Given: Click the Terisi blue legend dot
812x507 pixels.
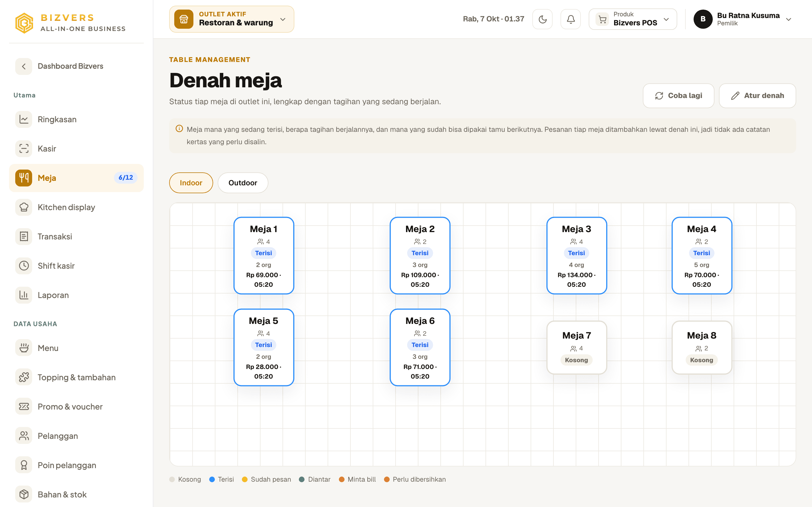Looking at the screenshot, I should [212, 479].
